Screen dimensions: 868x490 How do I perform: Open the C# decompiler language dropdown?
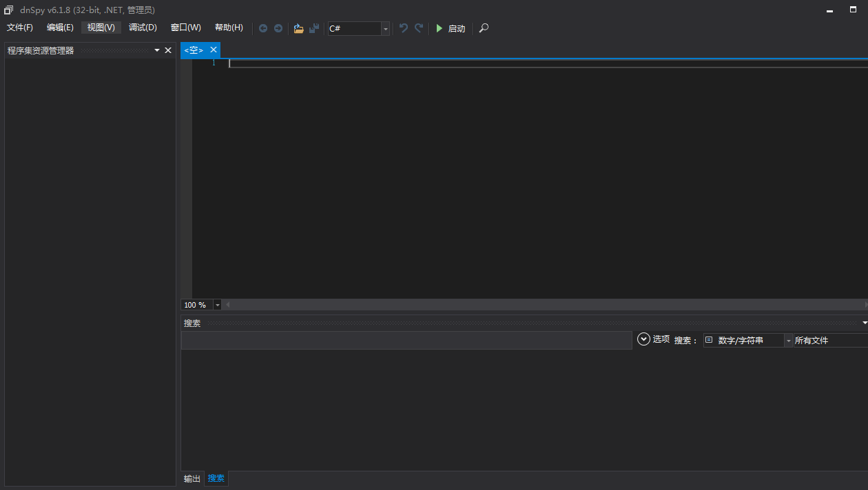pos(385,28)
